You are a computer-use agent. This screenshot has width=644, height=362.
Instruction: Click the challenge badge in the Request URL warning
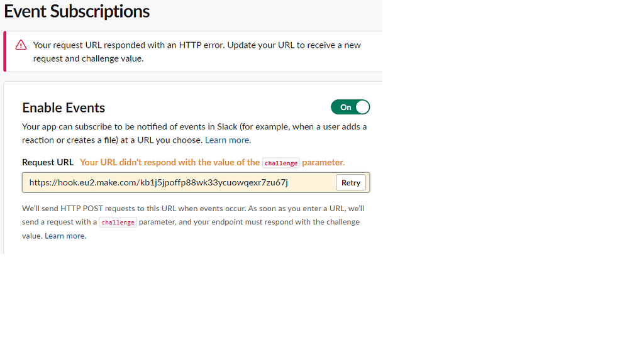pyautogui.click(x=280, y=163)
